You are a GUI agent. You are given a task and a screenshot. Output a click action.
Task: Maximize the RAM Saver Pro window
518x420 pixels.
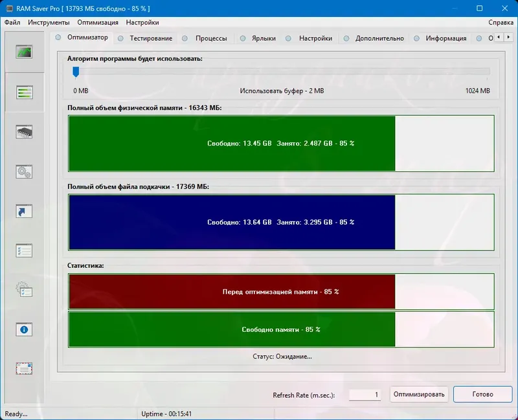pyautogui.click(x=479, y=8)
